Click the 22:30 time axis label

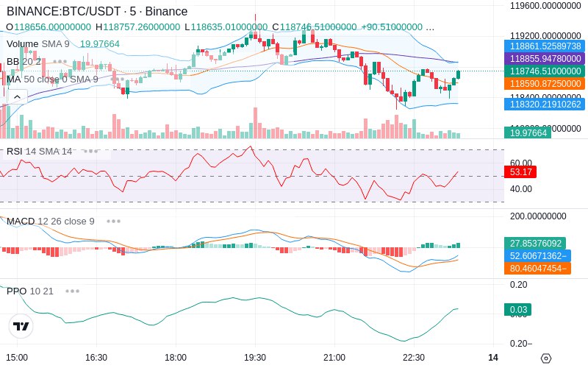click(x=414, y=358)
